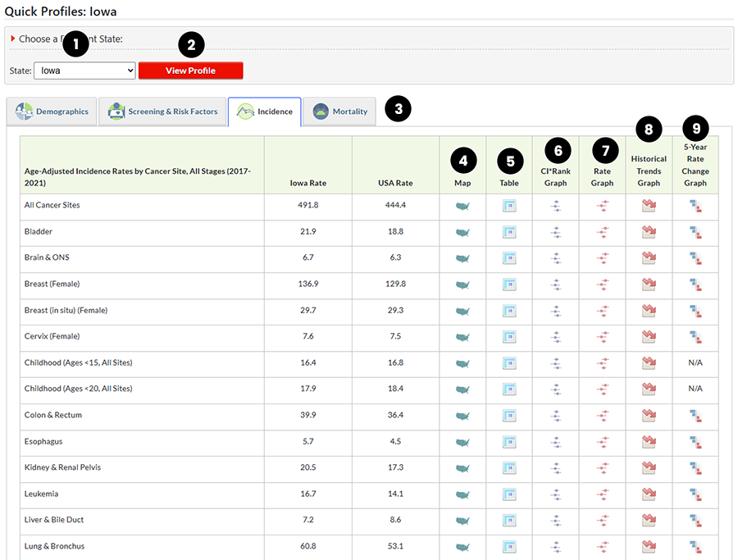Open the Map for All Cancer Sites

click(462, 205)
